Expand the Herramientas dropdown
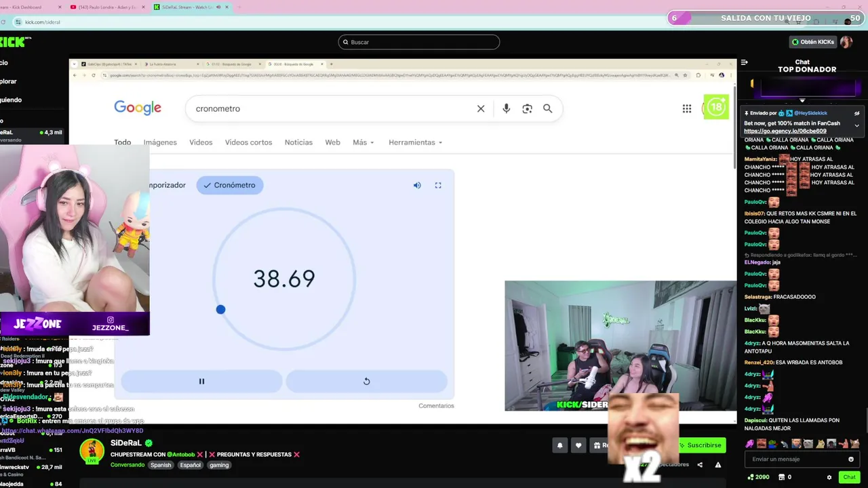Screen dimensions: 868x488 pos(416,142)
